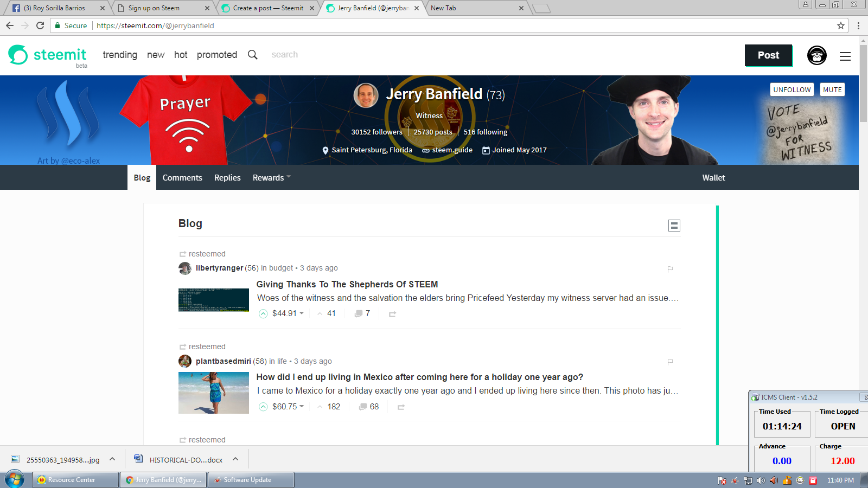Upvote the libertyranger post

click(x=263, y=314)
